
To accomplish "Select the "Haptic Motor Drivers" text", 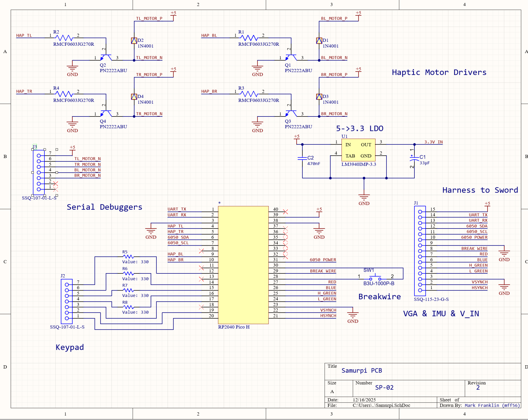I will tap(439, 72).
